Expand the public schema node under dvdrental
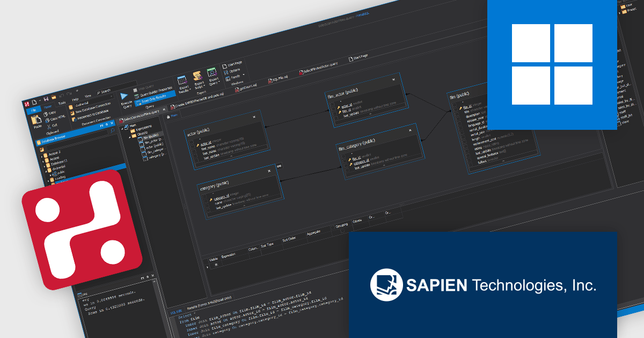This screenshot has width=644, height=338. (x=50, y=175)
